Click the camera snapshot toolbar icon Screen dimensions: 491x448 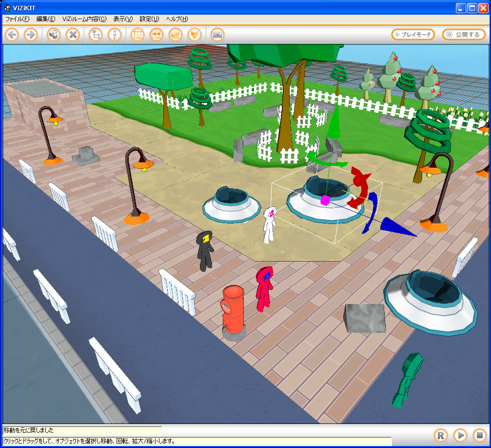pos(217,35)
